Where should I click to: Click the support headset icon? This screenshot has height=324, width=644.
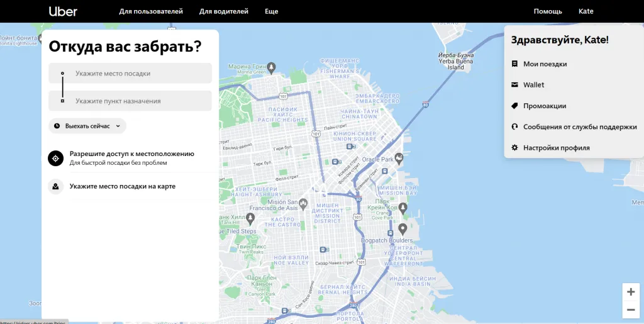tap(514, 126)
